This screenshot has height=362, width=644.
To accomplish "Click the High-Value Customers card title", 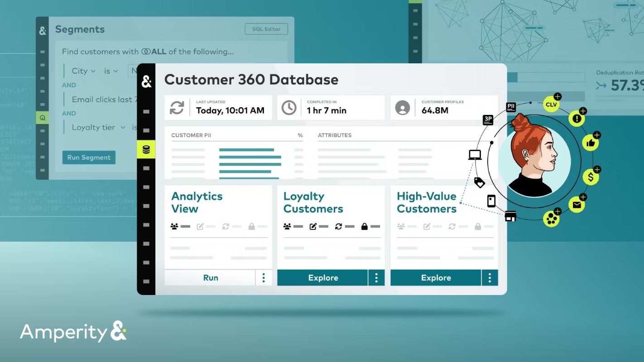I will (x=427, y=202).
